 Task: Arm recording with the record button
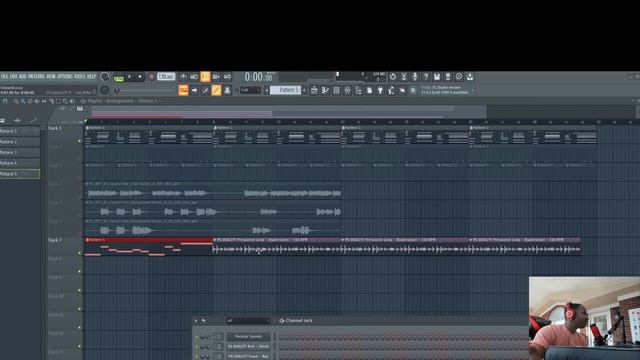click(151, 77)
